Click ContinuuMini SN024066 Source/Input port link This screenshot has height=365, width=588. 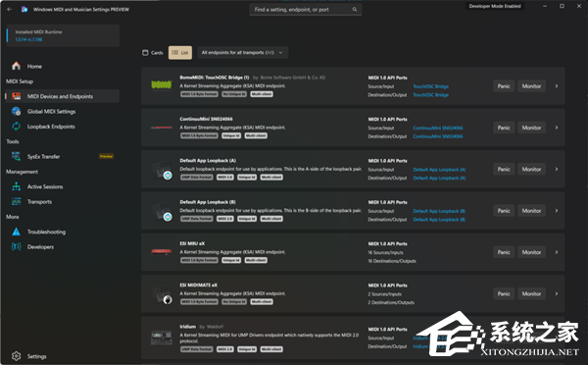438,129
